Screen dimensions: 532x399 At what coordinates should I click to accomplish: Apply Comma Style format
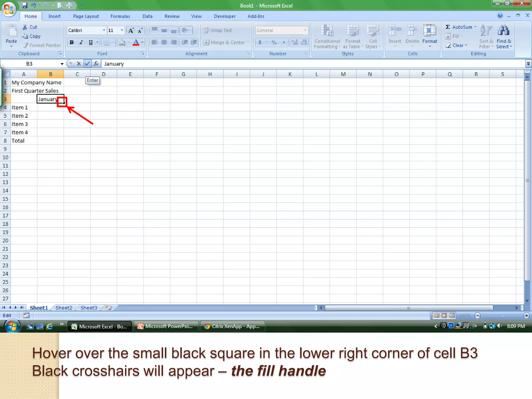click(x=284, y=42)
